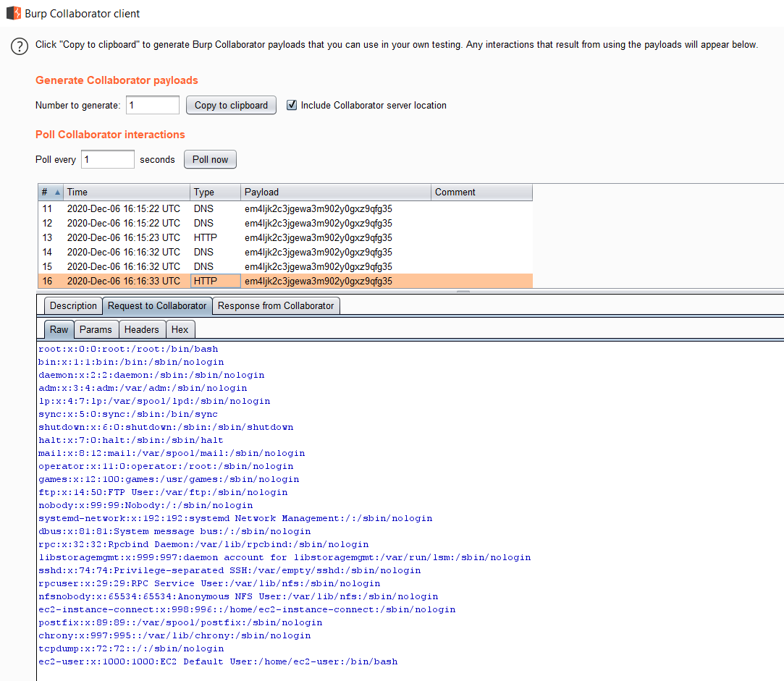The image size is (784, 681).
Task: Open the Headers view tab
Action: click(x=142, y=329)
